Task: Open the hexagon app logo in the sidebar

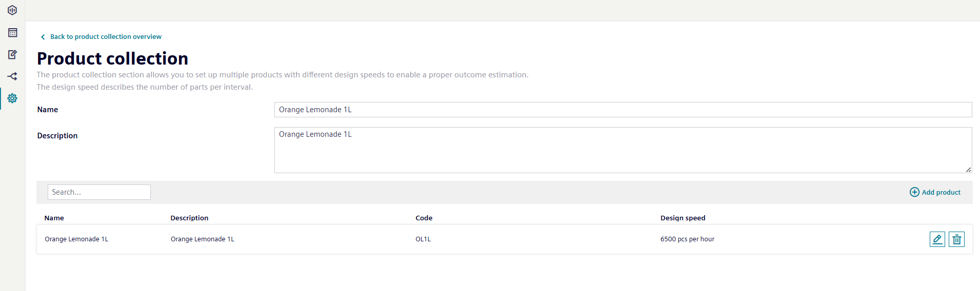Action: tap(12, 10)
